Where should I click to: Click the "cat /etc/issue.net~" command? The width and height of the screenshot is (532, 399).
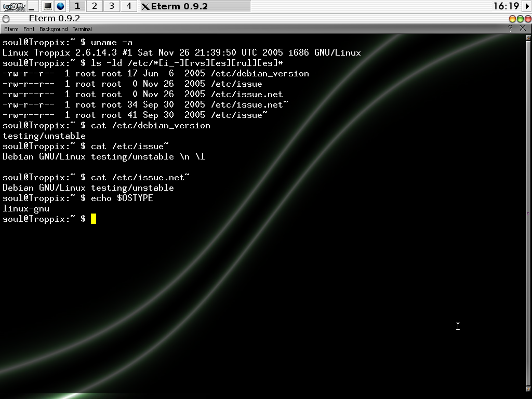click(140, 178)
